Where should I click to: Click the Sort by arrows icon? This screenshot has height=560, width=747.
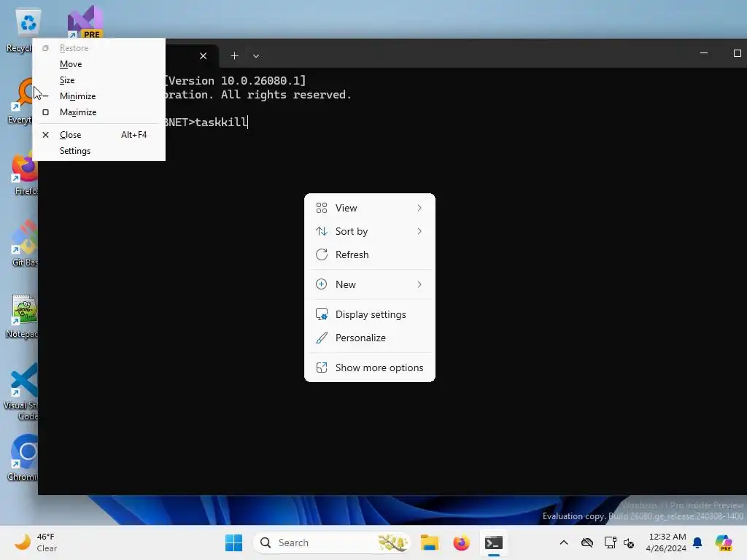coord(322,231)
